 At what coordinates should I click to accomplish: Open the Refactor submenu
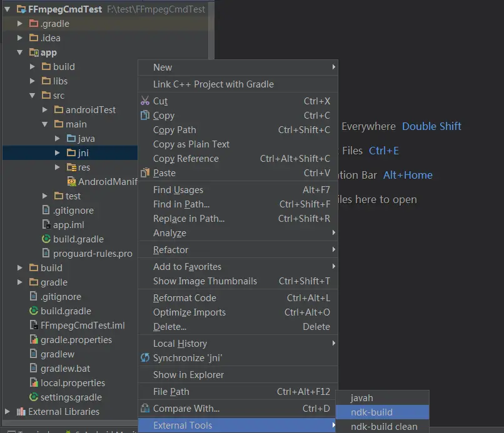(x=238, y=249)
